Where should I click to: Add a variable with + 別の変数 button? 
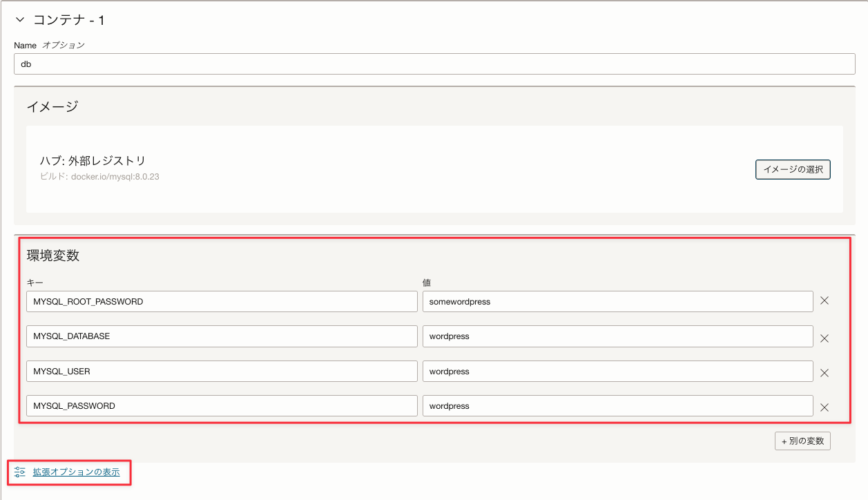click(802, 441)
